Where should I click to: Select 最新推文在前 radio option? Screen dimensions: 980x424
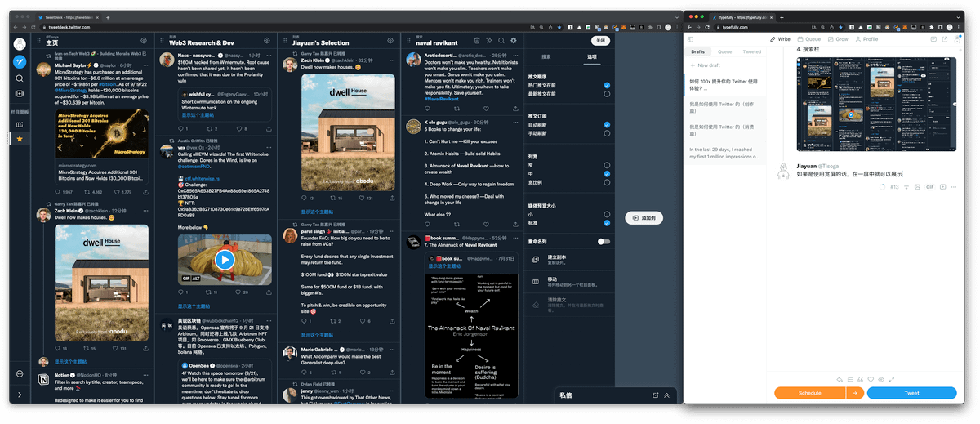[606, 94]
